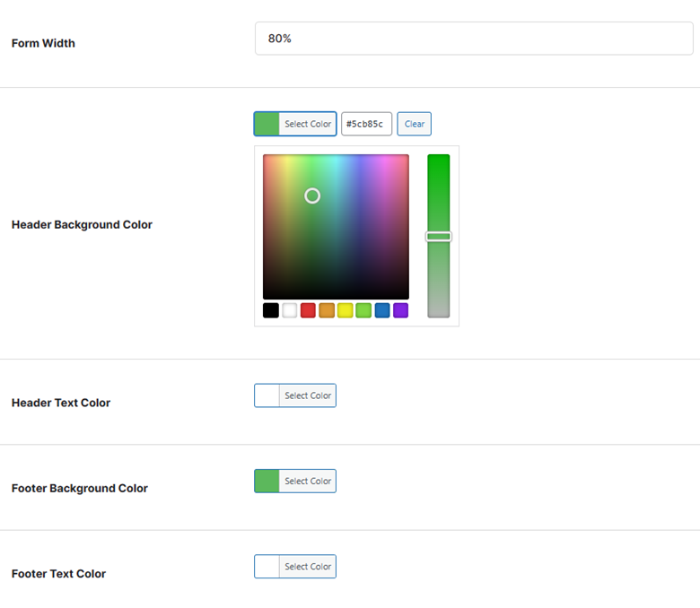Pick the light green palette swatch
Viewport: 700px width, 608px height.
pyautogui.click(x=363, y=310)
